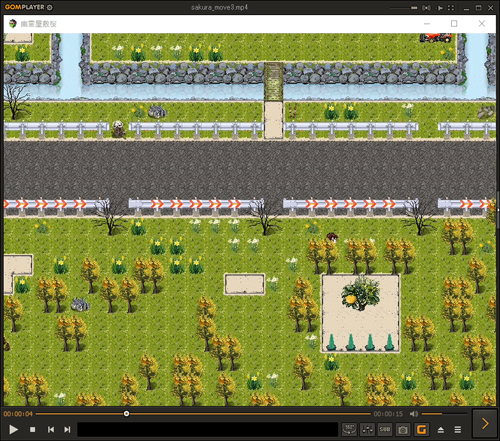Open the GOM Player logo menu
500x441 pixels.
point(24,7)
